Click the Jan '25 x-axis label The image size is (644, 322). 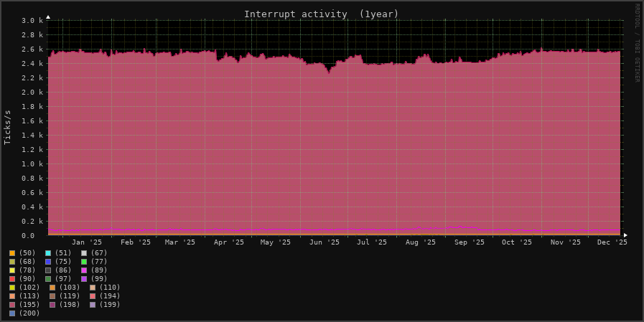click(x=87, y=242)
